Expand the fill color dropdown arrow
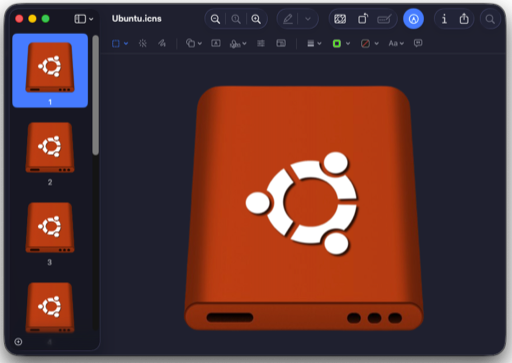The image size is (512, 363). click(x=376, y=43)
